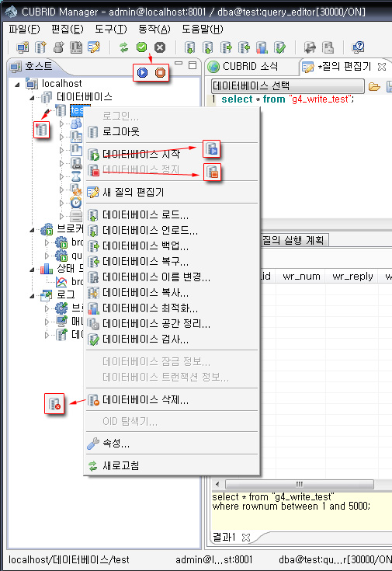Click the bar chart icon of 상태 node
The image size is (392, 571).
(47, 269)
